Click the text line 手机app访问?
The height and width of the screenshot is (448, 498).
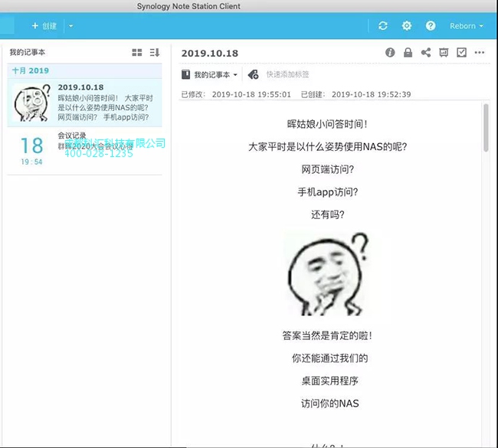click(327, 192)
